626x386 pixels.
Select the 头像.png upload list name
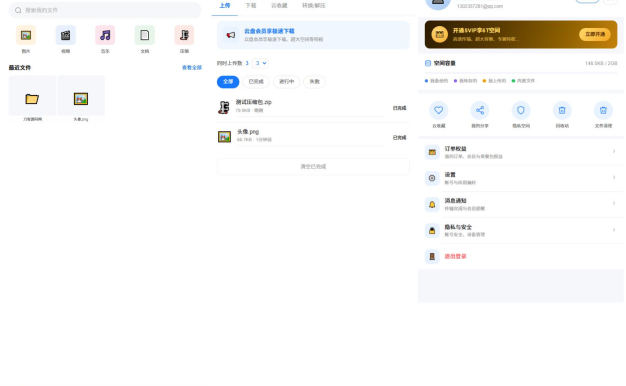point(248,132)
